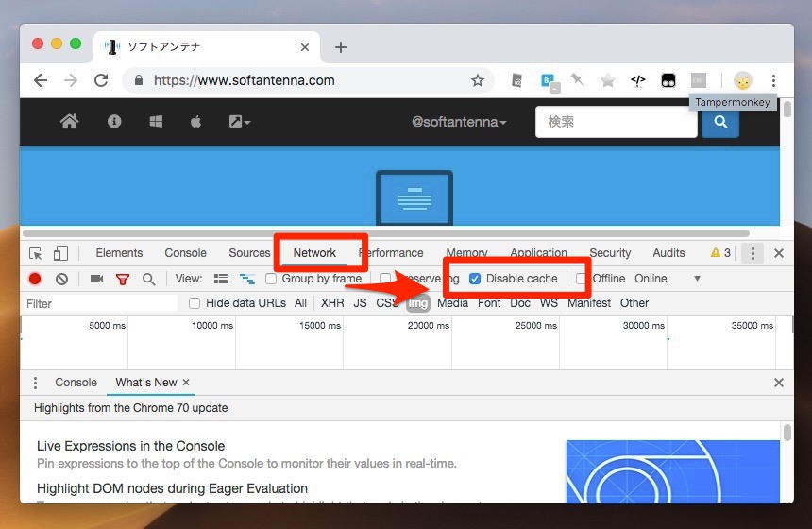Click the red filter funnel icon
Image resolution: width=812 pixels, height=529 pixels.
123,279
